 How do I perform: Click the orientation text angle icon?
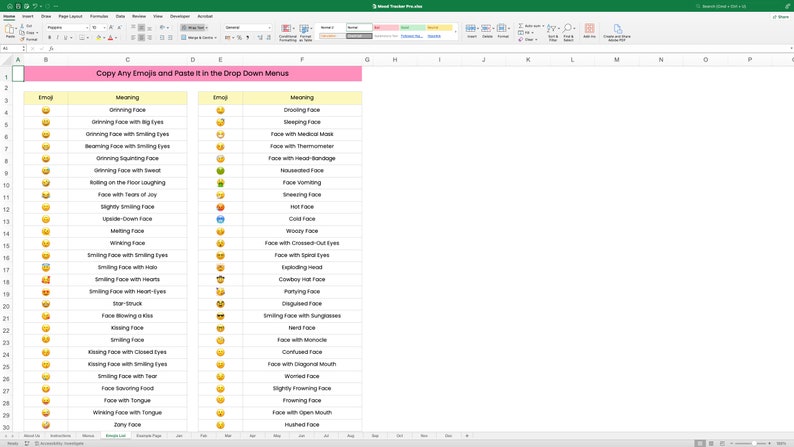(x=162, y=27)
